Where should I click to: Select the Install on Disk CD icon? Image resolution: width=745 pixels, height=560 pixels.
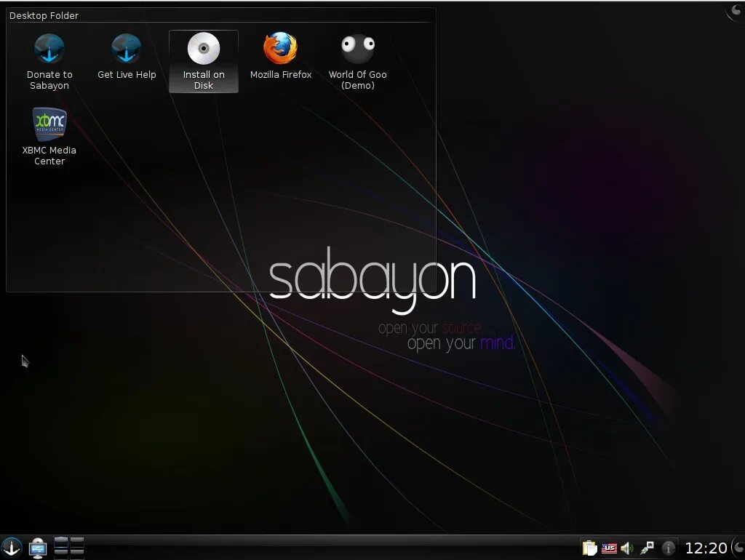tap(204, 61)
